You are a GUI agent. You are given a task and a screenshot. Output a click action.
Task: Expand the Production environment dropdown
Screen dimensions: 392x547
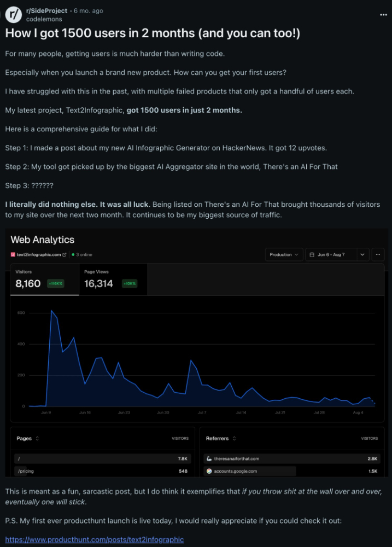click(284, 254)
